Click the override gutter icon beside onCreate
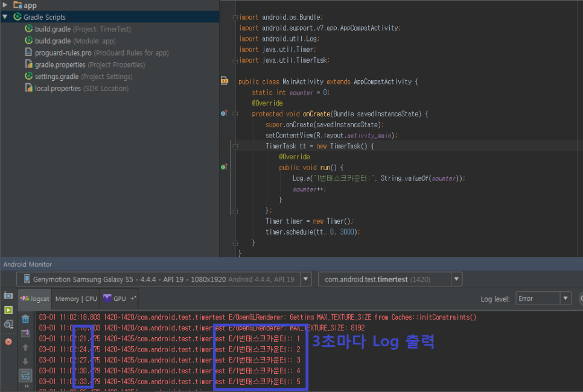Screen dimensions: 583x392 tap(224, 113)
